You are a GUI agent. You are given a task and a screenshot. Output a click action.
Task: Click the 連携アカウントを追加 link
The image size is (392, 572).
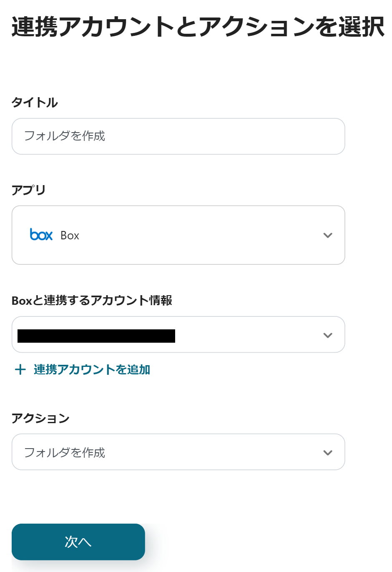(92, 369)
